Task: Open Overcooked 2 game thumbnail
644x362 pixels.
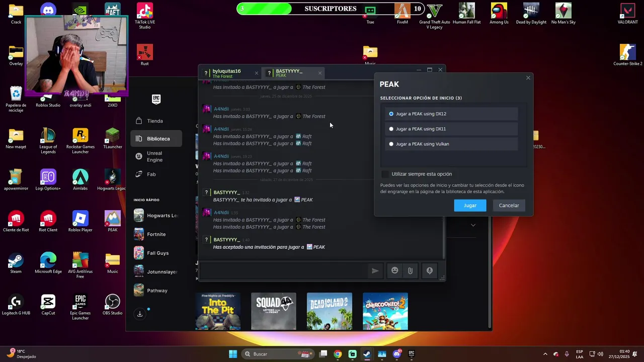Action: [385, 311]
